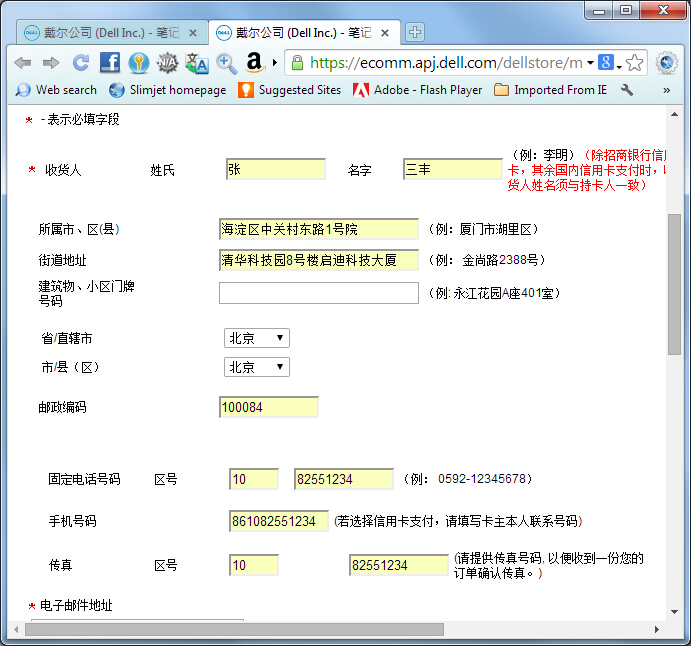Click the empty 建筑物、小区门牌号码 field
Viewport: 691px width, 646px height.
[318, 293]
